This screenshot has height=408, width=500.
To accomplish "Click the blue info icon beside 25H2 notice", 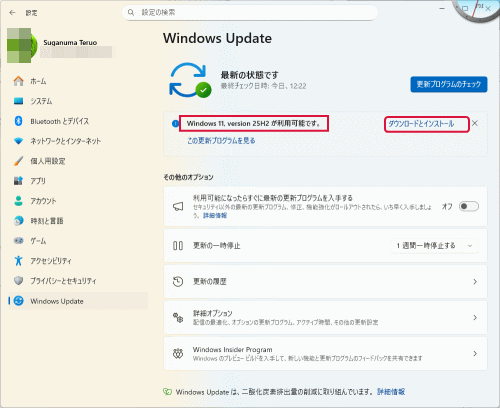I will click(x=175, y=124).
